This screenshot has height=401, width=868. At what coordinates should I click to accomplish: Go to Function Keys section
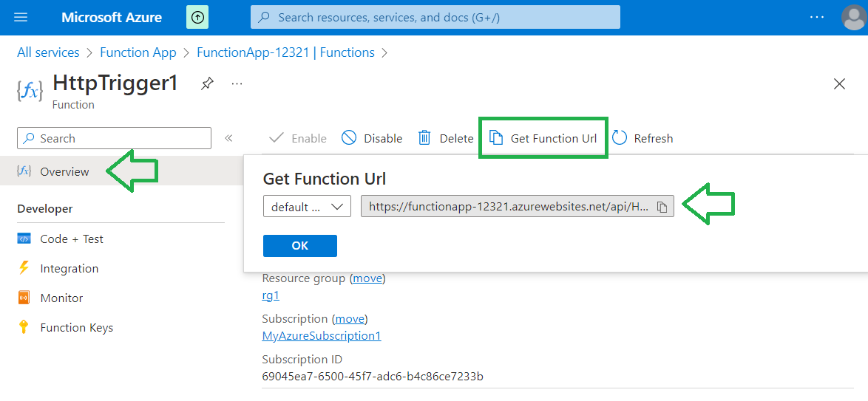pos(76,327)
